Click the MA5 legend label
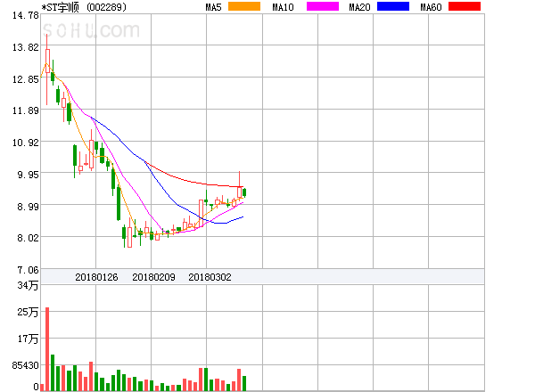Image resolution: width=535 pixels, height=392 pixels. coord(213,7)
